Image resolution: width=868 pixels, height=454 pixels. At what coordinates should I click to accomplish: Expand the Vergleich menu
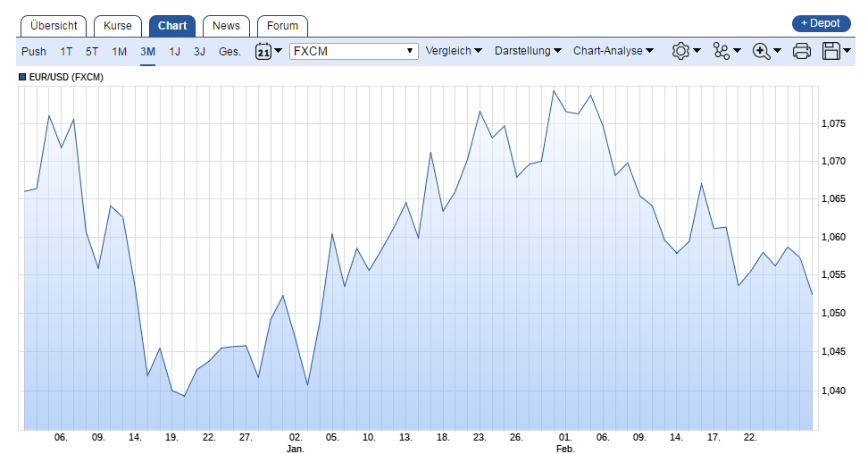point(454,51)
